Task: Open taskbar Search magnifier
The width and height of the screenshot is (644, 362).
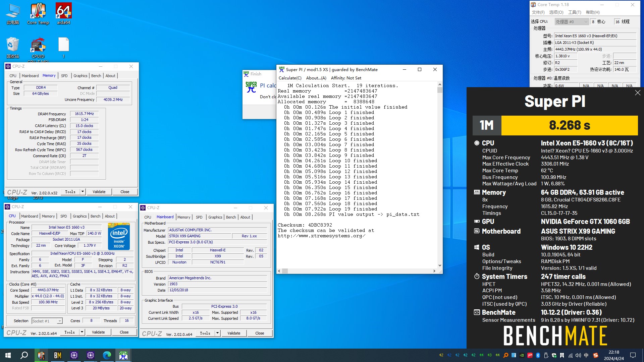Action: 24,355
